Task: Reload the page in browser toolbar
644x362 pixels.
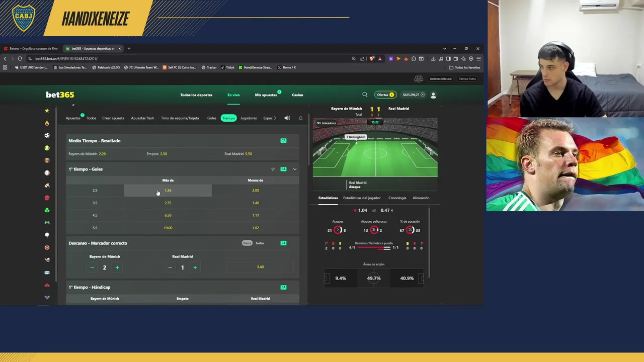Action: coord(20,59)
